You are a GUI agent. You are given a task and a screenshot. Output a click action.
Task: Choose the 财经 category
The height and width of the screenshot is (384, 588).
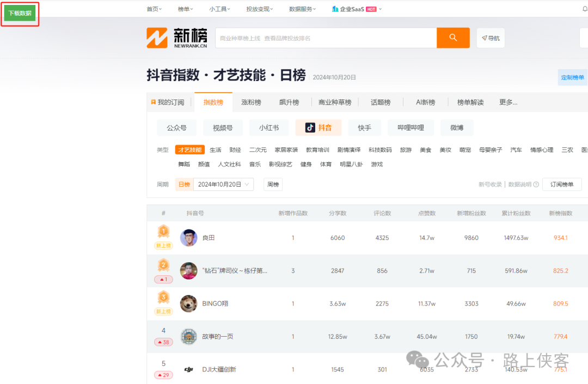pos(235,150)
